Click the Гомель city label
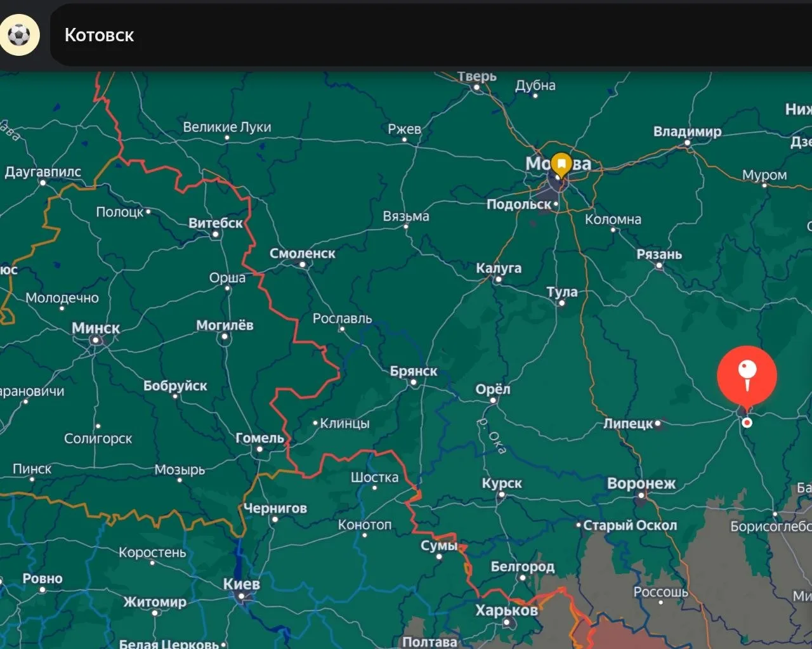The image size is (812, 649). pos(259,438)
